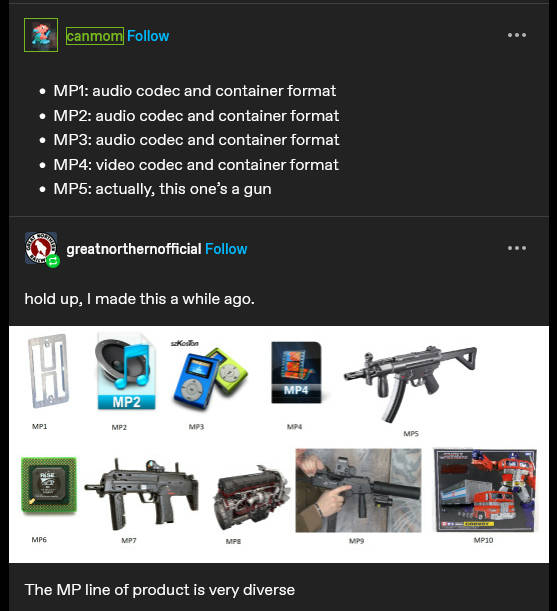This screenshot has height=611, width=557.
Task: Click the MP10 Optimus Prime toy box
Action: point(485,490)
